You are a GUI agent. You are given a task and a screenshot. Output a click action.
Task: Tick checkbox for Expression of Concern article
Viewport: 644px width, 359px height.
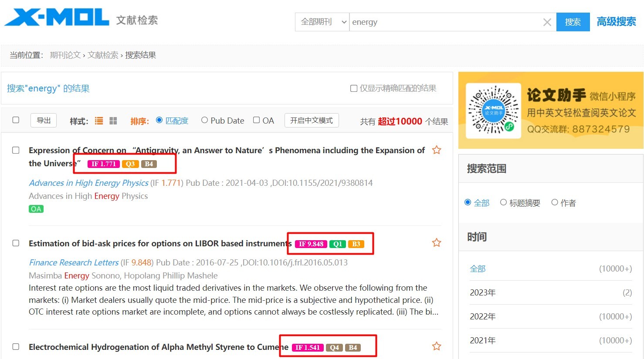click(16, 150)
